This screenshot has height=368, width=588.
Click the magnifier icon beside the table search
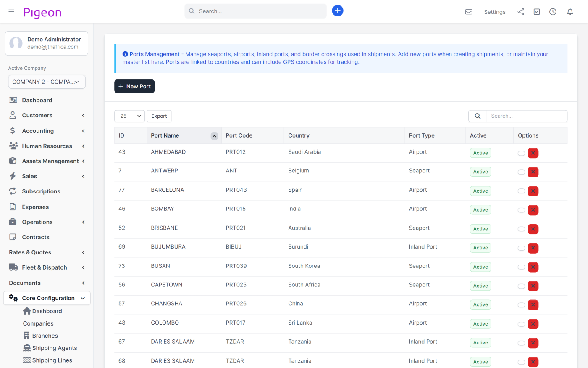478,116
